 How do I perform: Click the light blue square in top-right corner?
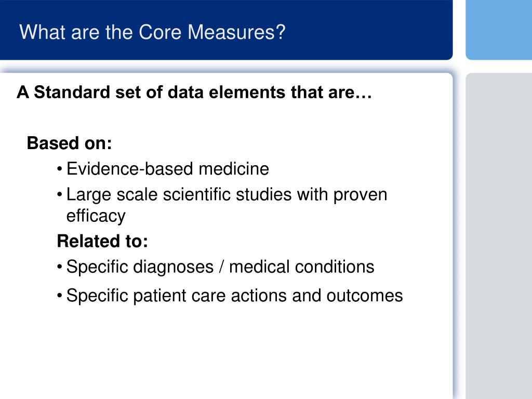pyautogui.click(x=499, y=30)
